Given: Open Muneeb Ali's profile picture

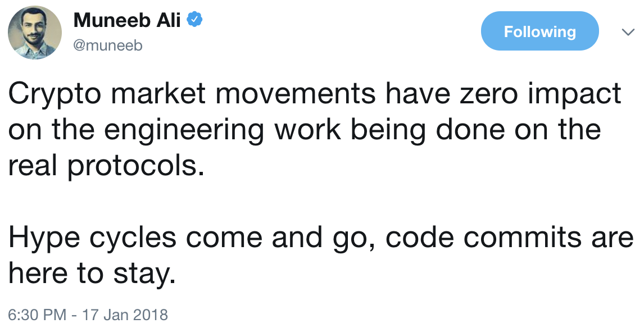Looking at the screenshot, I should pos(35,33).
